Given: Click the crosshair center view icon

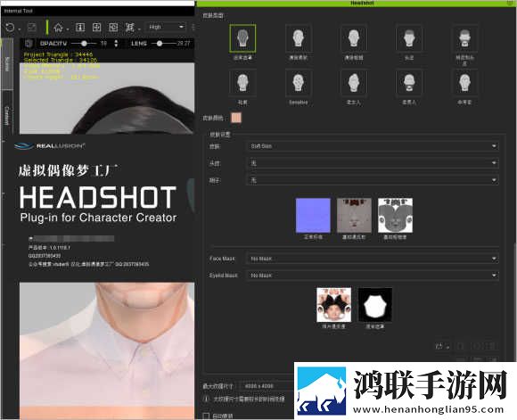Looking at the screenshot, I should point(96,28).
